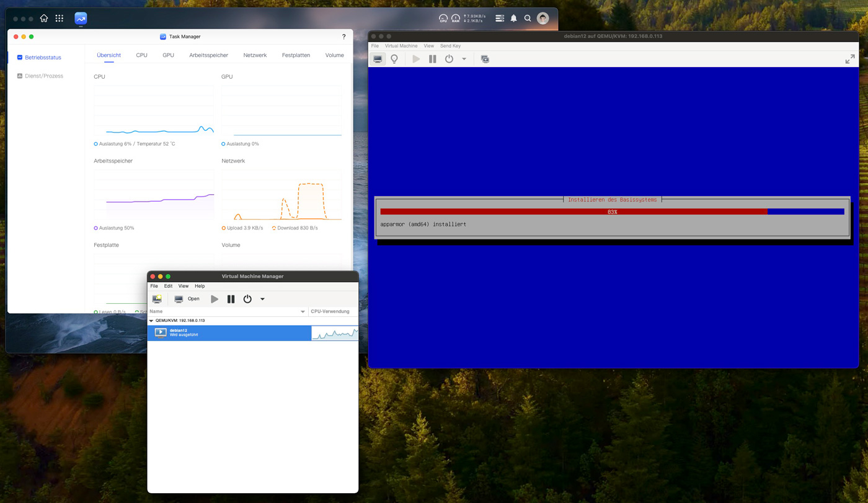Expand shutdown options arrow in Virtual Machine Manager
The width and height of the screenshot is (868, 503).
[x=262, y=299]
